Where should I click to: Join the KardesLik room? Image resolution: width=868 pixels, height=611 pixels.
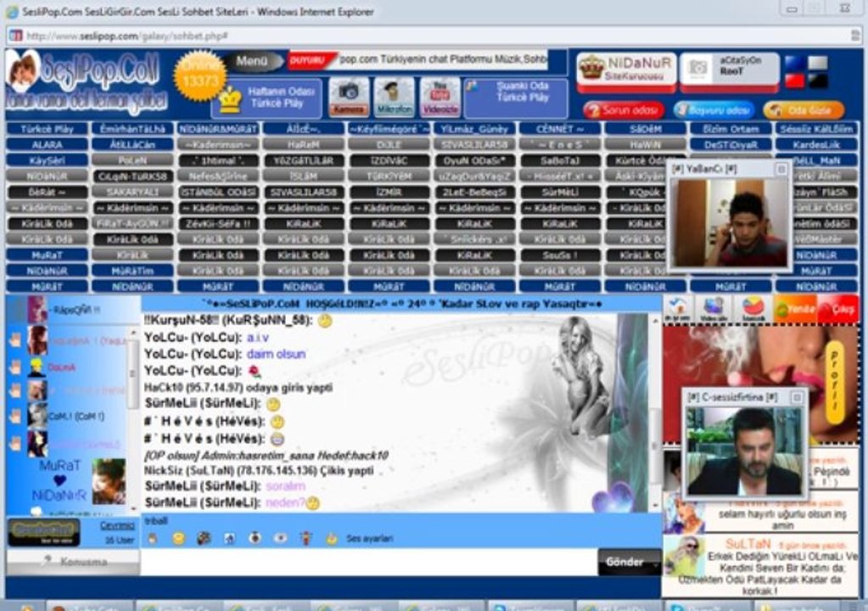coord(816,145)
